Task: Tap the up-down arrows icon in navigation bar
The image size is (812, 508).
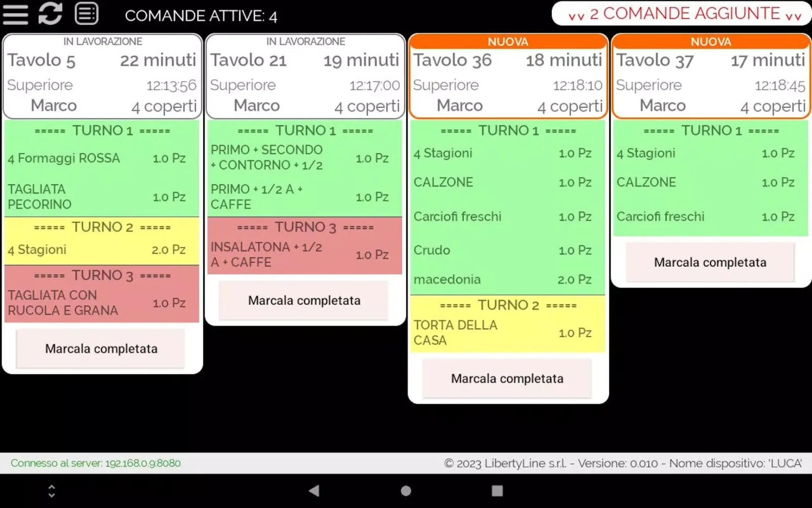Action: [x=51, y=491]
